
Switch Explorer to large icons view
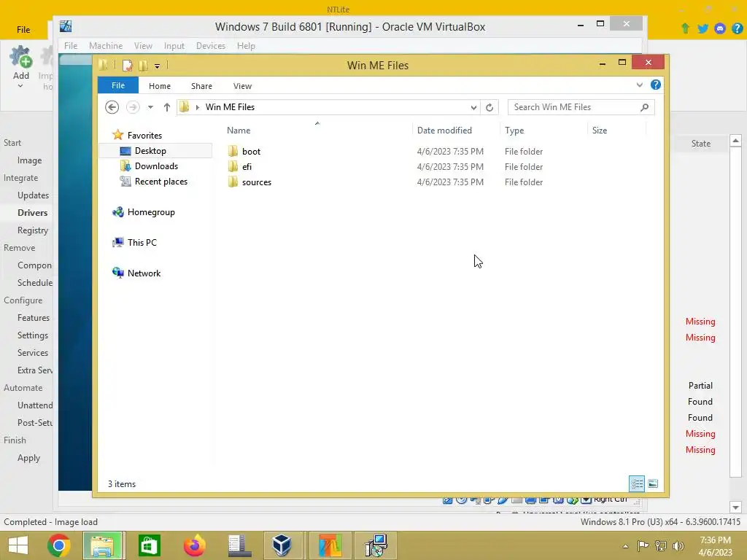pos(653,484)
